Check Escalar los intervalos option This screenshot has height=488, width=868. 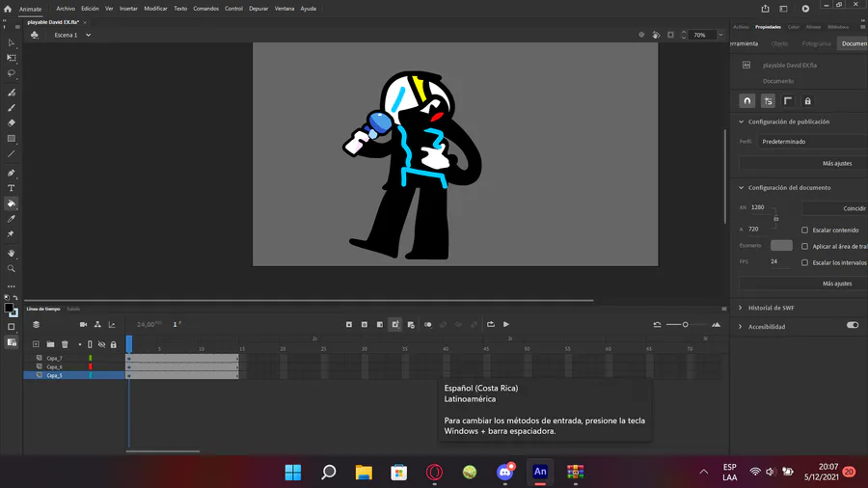tap(805, 262)
